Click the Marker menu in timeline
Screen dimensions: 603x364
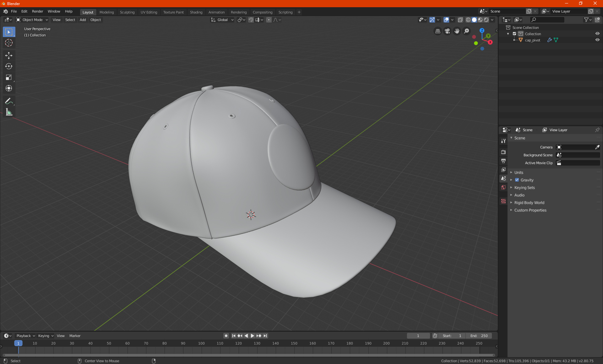pyautogui.click(x=75, y=336)
